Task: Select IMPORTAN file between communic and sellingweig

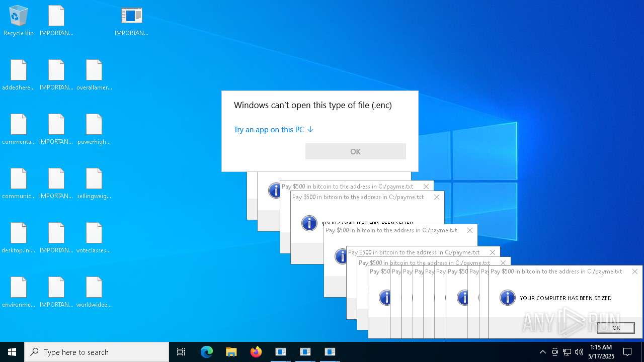Action: click(x=56, y=184)
